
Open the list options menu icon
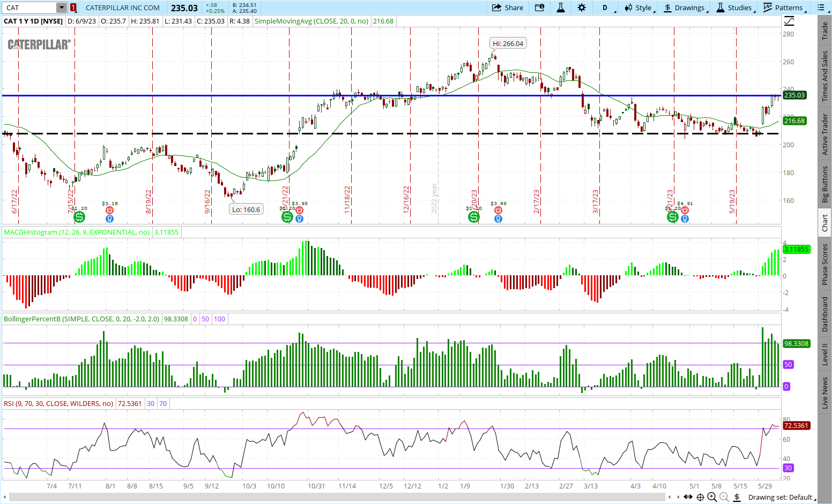click(821, 7)
